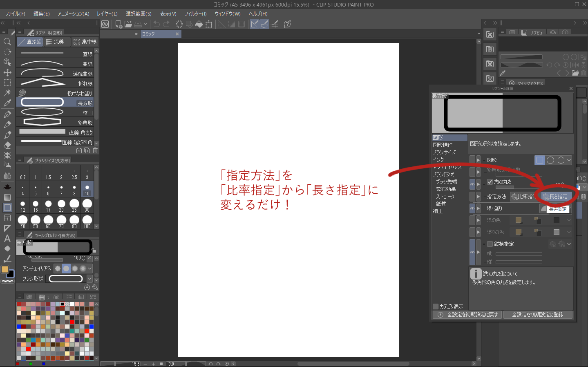Viewport: 588px width, 367px height.
Task: Select the Eraser tool
Action: [x=7, y=145]
